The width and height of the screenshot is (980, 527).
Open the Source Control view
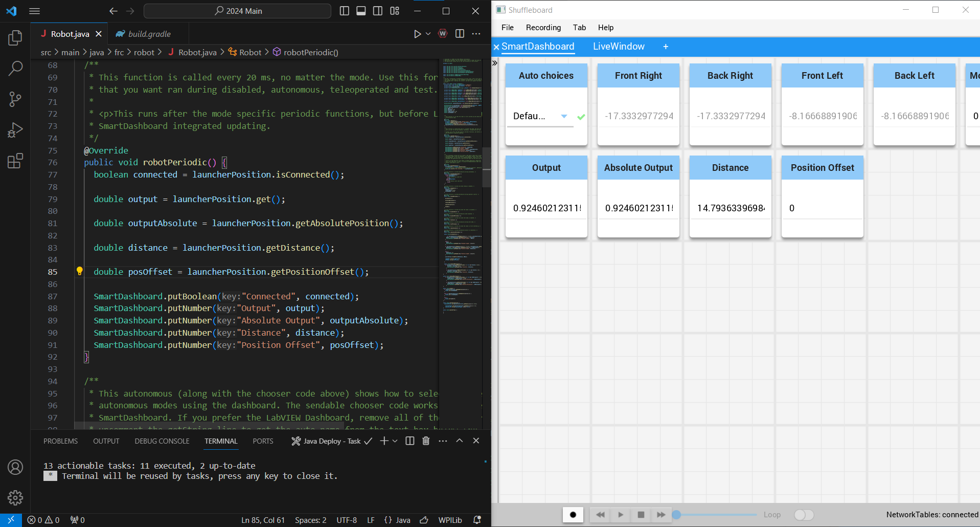[15, 99]
